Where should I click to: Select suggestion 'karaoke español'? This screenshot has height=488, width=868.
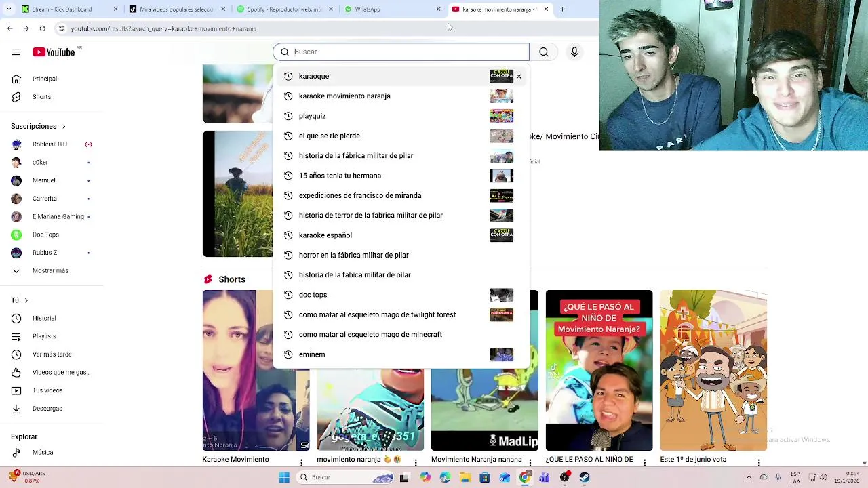[401, 235]
